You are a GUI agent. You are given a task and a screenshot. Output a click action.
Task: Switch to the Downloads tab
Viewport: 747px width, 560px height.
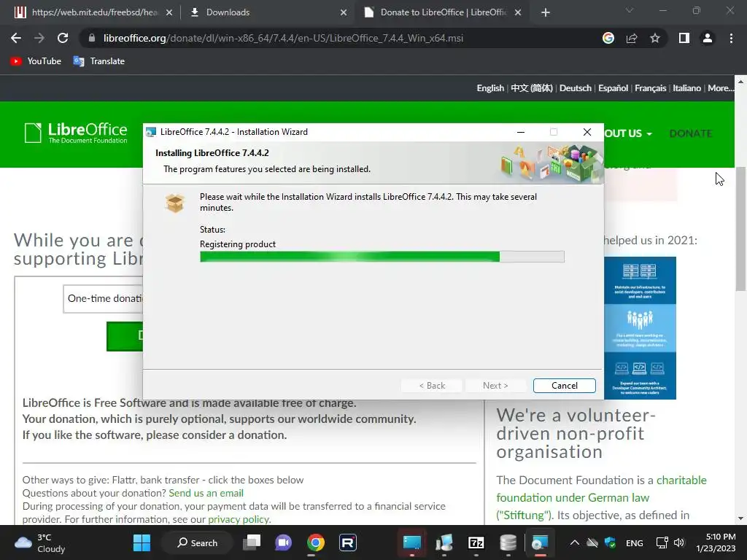pos(268,12)
